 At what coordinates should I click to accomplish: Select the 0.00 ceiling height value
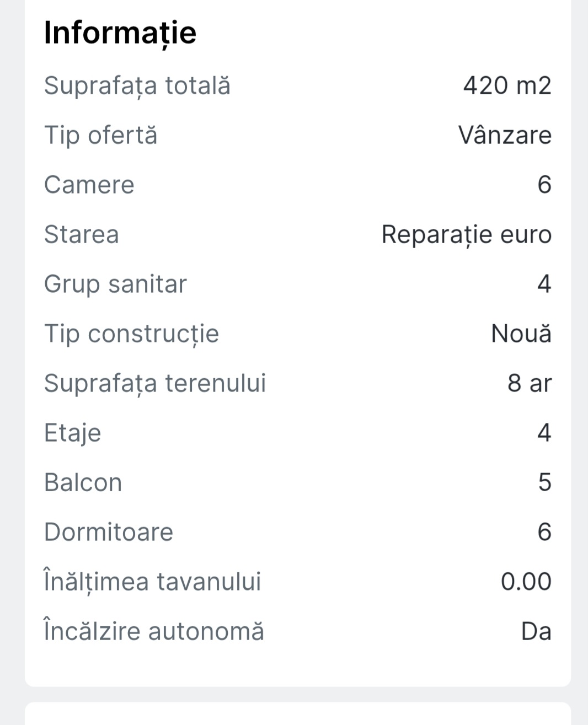pos(526,582)
